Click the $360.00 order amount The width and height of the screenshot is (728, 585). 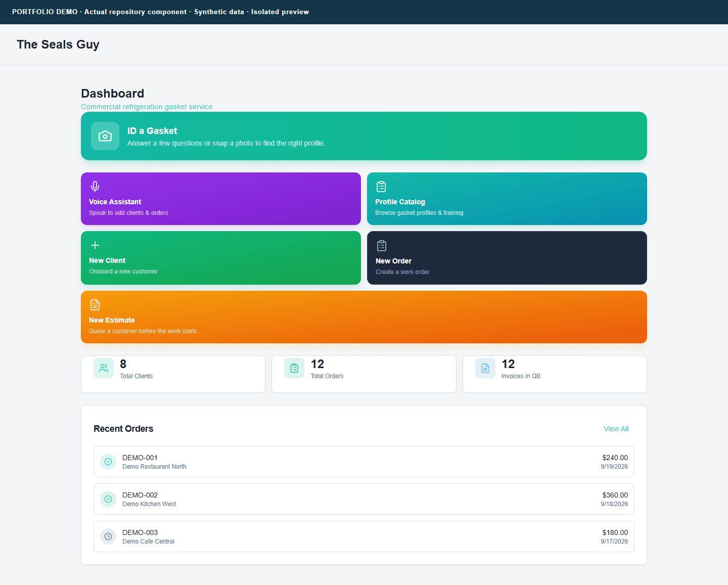coord(615,495)
